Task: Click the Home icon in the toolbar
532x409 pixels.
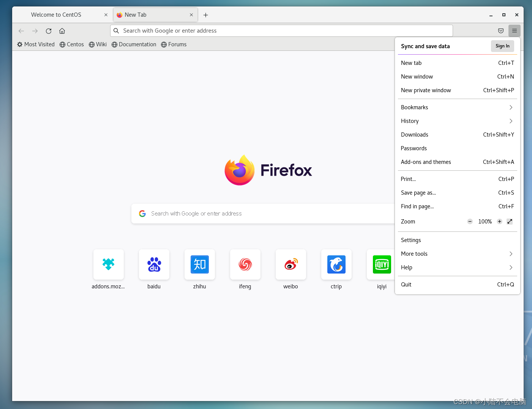Action: pos(62,31)
